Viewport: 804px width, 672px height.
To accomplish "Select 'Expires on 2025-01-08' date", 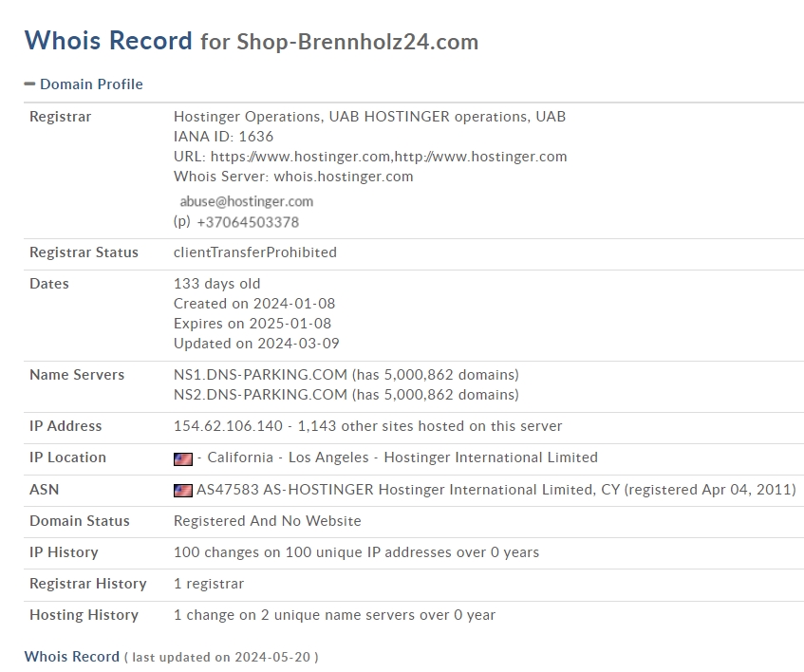I will click(x=252, y=324).
